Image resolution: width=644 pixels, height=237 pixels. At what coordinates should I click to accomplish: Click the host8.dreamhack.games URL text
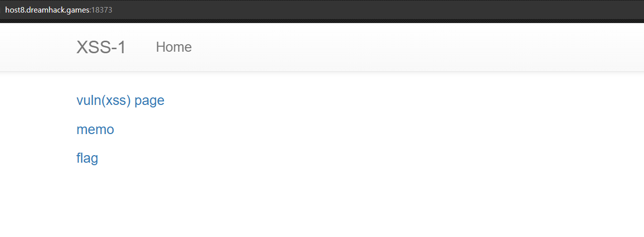[47, 10]
